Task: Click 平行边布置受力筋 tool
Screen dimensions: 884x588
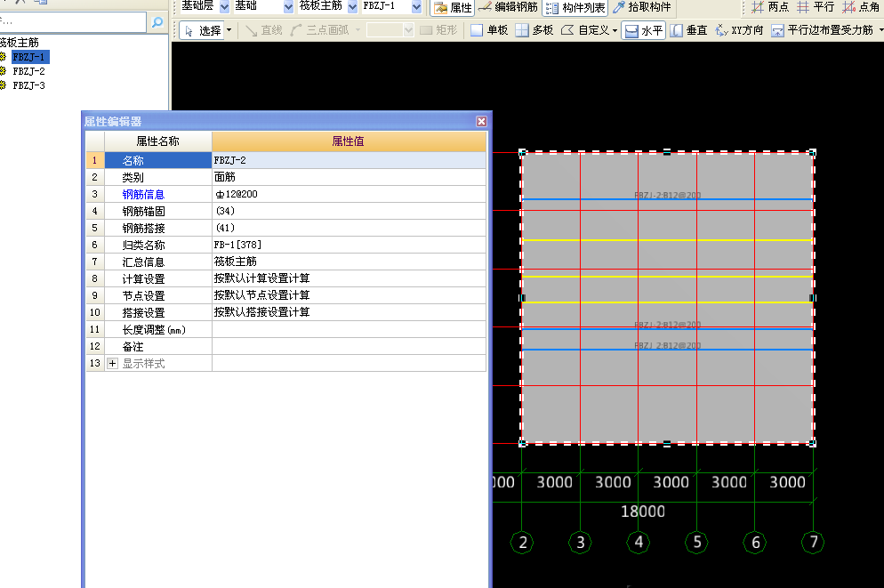Action: pyautogui.click(x=822, y=30)
